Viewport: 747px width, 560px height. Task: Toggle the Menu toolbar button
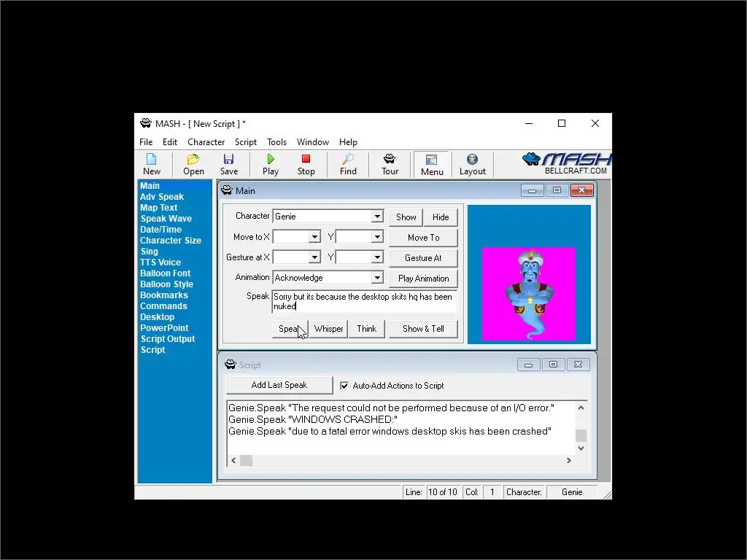coord(432,165)
